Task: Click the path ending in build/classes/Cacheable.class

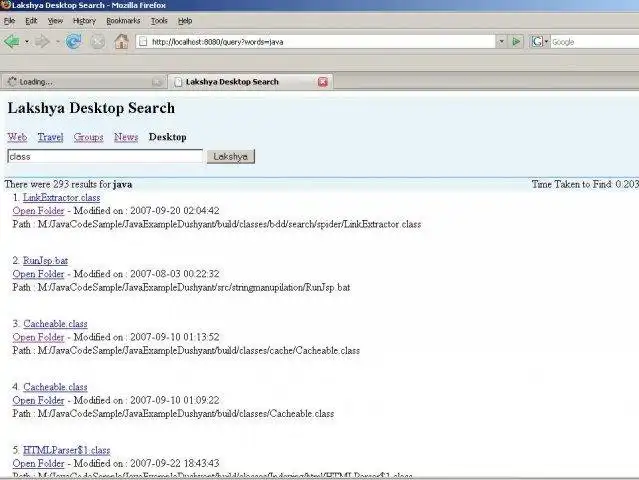Action: click(x=173, y=414)
